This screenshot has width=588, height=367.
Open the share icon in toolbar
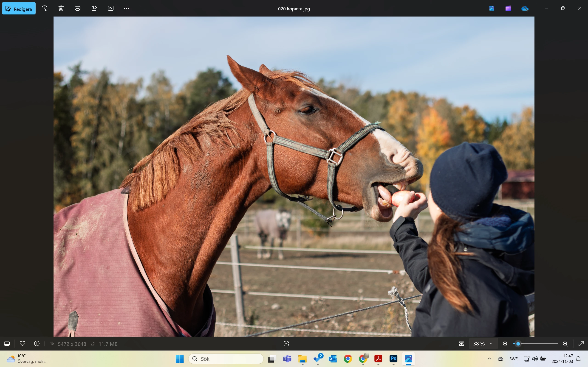(94, 8)
